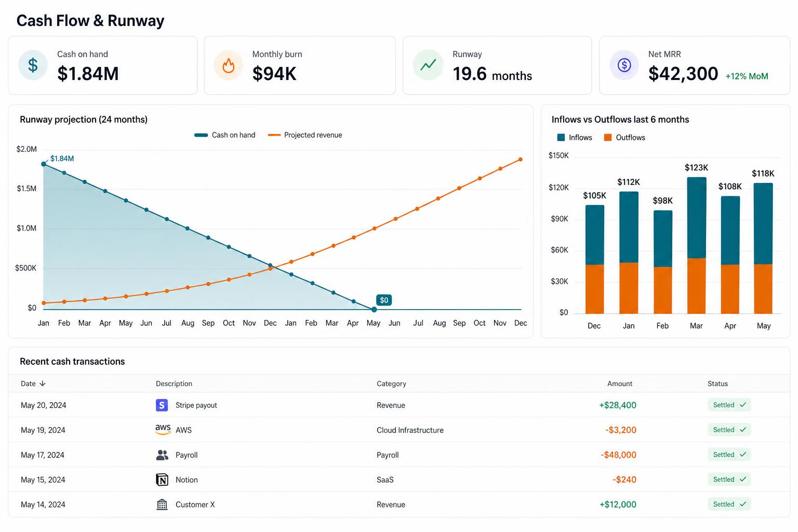Click the flame Monthly burn icon
This screenshot has width=798, height=532.
229,65
